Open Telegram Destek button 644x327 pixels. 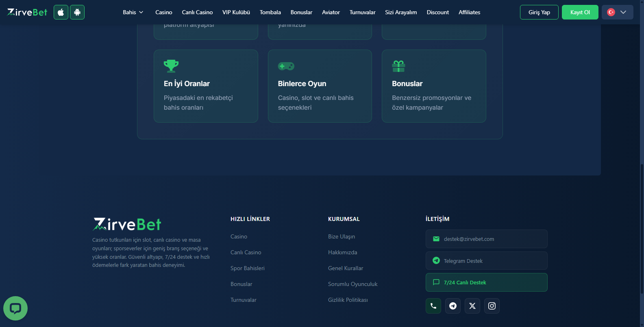click(487, 261)
